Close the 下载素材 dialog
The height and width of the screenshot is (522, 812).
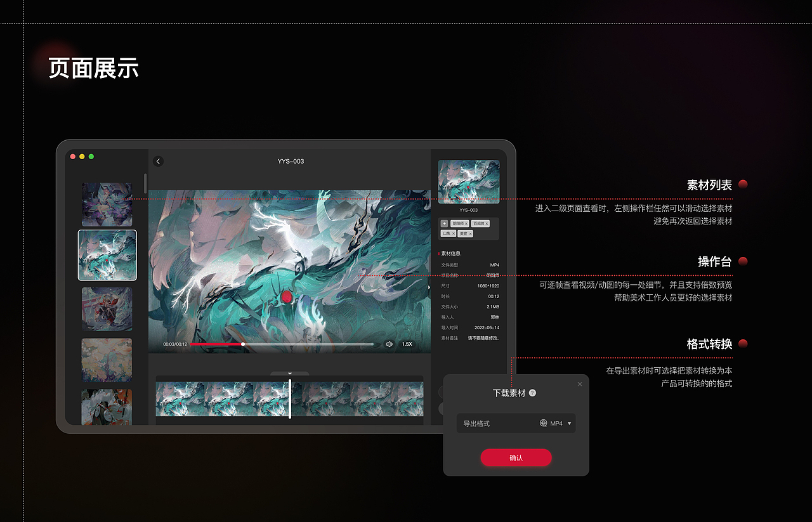(580, 384)
